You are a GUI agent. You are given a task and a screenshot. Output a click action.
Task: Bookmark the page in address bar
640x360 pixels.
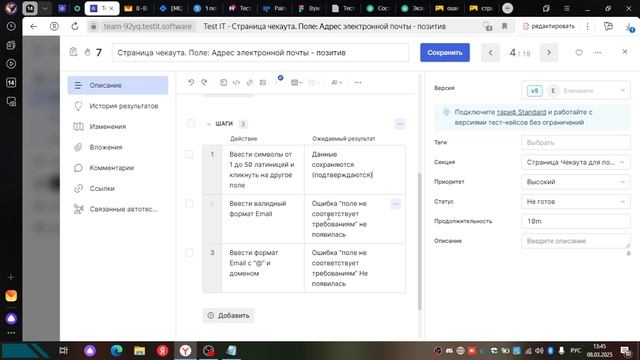tap(504, 27)
